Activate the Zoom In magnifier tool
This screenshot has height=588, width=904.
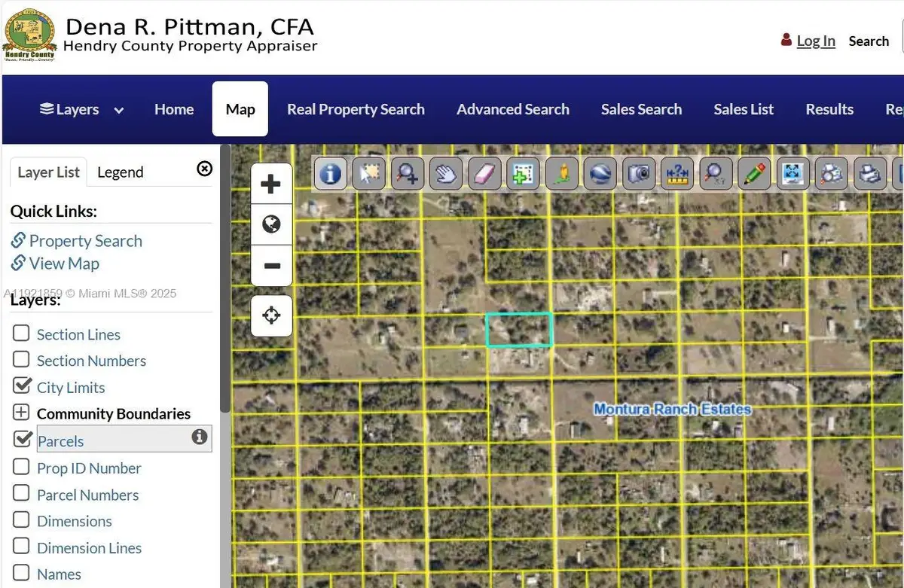click(406, 173)
